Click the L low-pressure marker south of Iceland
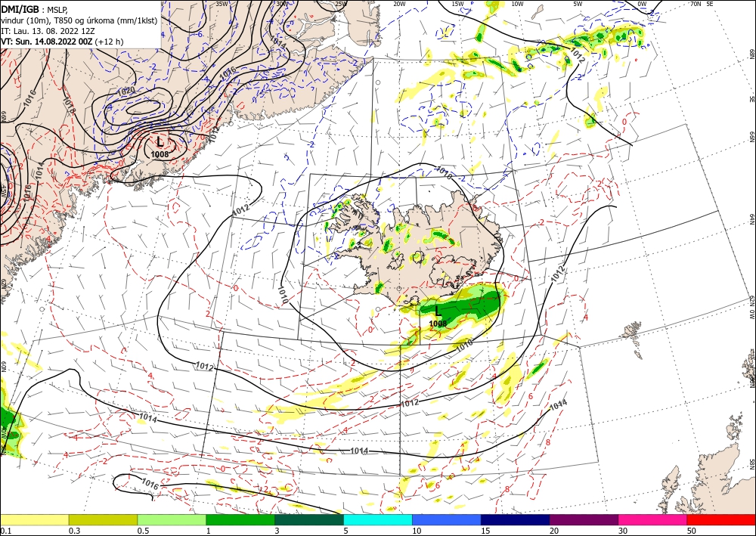Image resolution: width=756 pixels, height=536 pixels. (x=438, y=311)
